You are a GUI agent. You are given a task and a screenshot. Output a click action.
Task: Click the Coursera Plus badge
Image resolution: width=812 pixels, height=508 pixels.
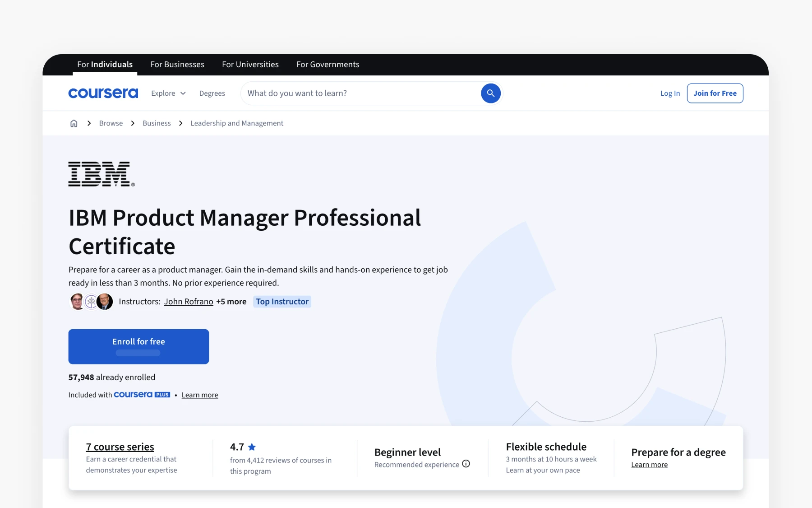pos(142,395)
